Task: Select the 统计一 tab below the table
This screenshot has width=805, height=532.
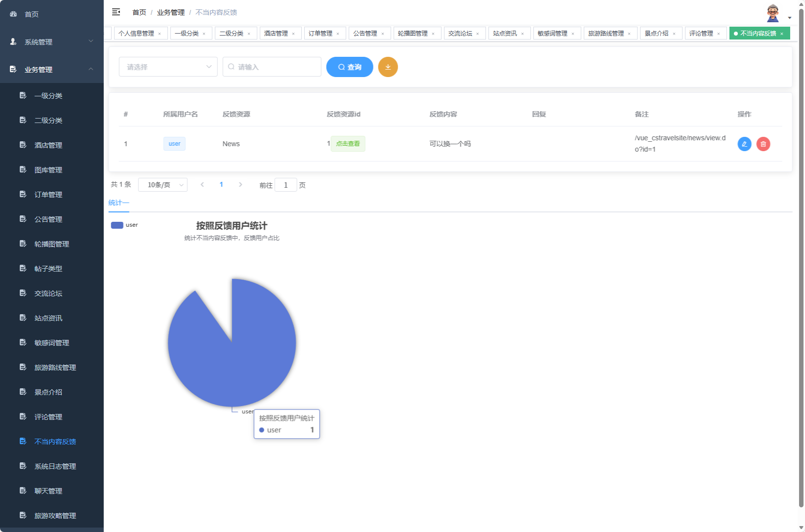Action: [x=119, y=203]
